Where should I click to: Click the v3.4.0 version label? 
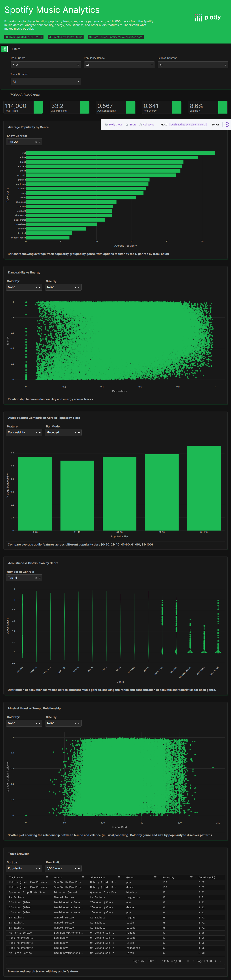click(x=164, y=124)
